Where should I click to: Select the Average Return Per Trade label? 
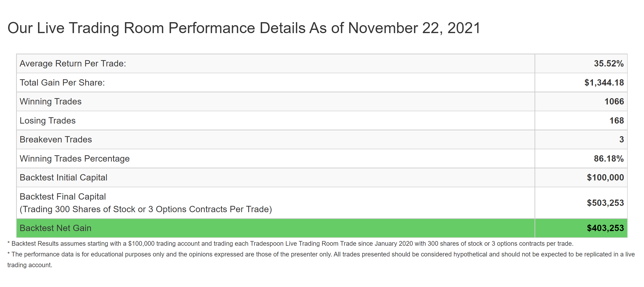point(73,63)
